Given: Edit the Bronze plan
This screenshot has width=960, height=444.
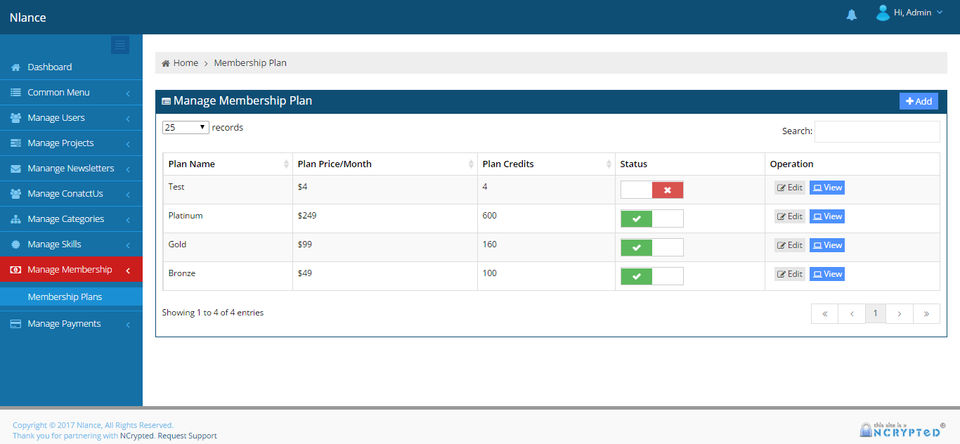Looking at the screenshot, I should pos(790,274).
